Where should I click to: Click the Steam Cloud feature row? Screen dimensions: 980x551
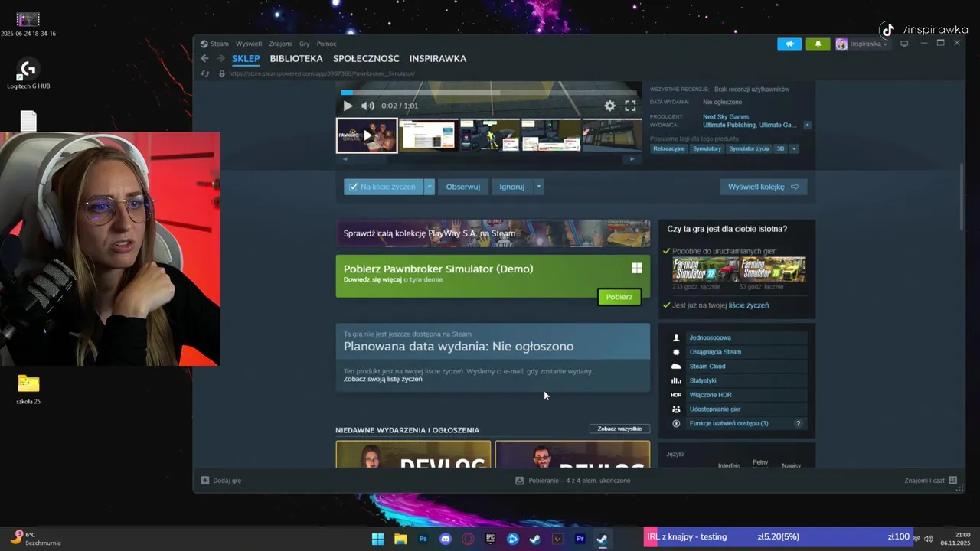(x=737, y=367)
